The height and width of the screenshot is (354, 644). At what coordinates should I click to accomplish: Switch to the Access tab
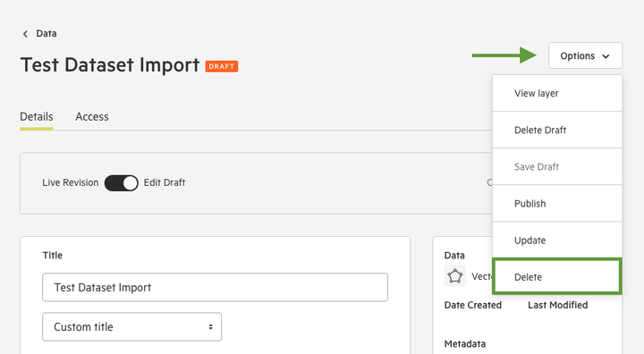click(x=92, y=116)
